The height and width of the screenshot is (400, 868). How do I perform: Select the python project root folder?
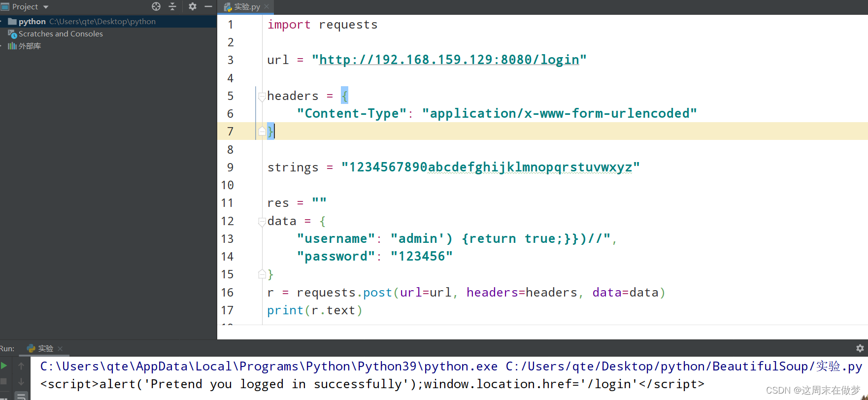(108, 21)
